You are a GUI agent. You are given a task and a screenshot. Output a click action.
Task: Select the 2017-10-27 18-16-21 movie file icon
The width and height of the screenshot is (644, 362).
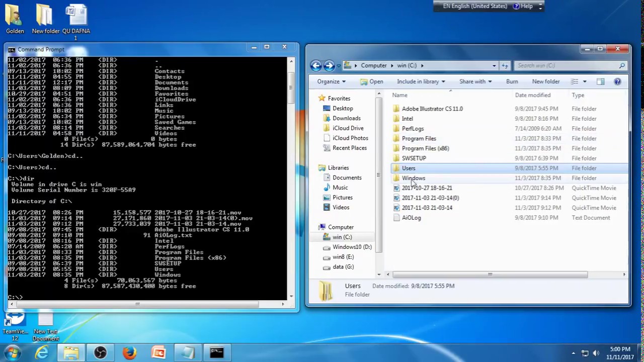(396, 188)
